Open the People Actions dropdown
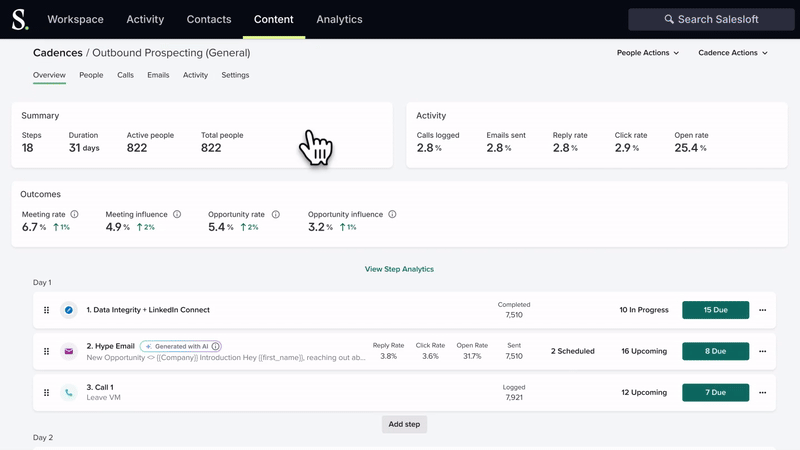Image resolution: width=800 pixels, height=450 pixels. [x=647, y=53]
